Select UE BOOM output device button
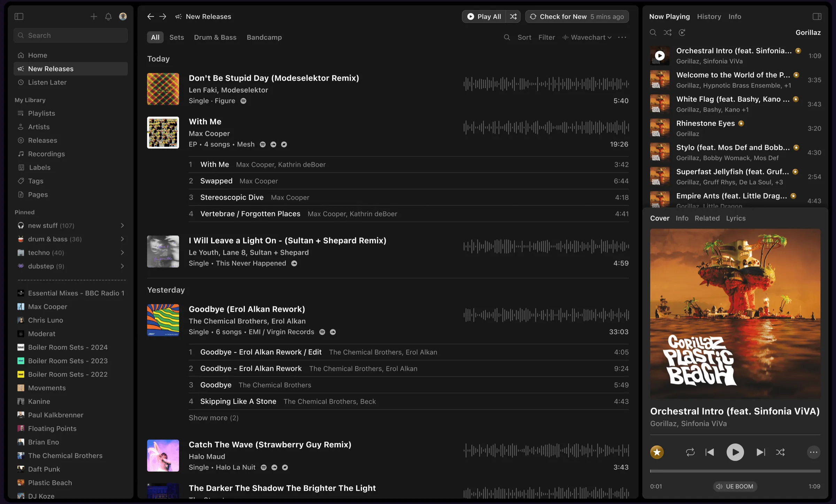The image size is (836, 504). [x=734, y=486]
